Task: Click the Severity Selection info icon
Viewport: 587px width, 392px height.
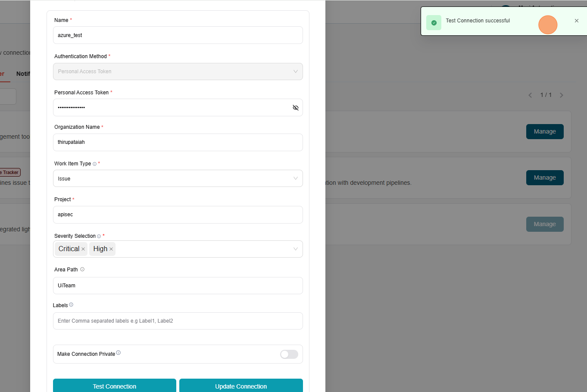Action: point(99,236)
